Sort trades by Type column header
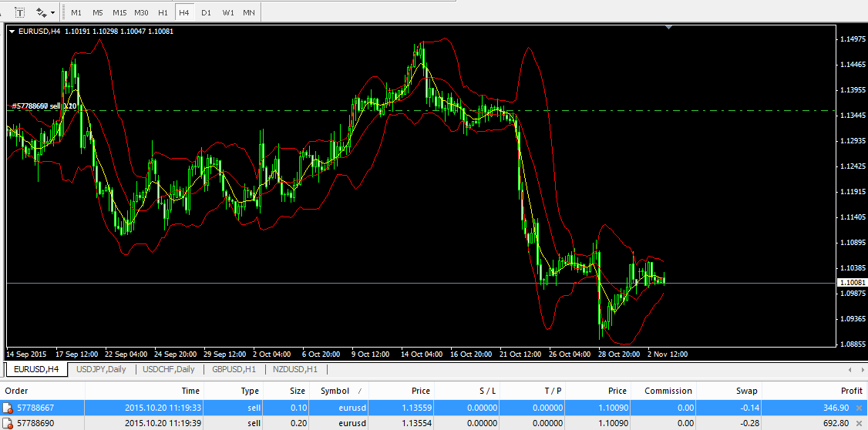 point(234,391)
